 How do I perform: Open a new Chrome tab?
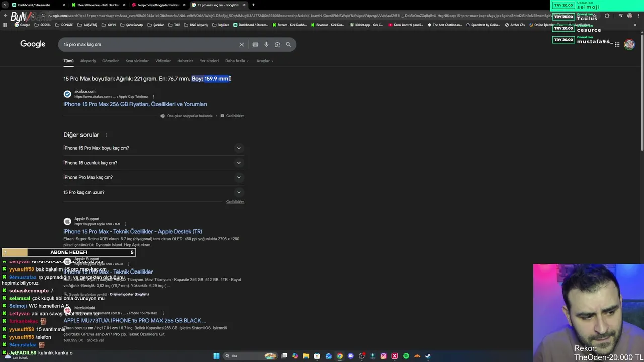pos(253,5)
